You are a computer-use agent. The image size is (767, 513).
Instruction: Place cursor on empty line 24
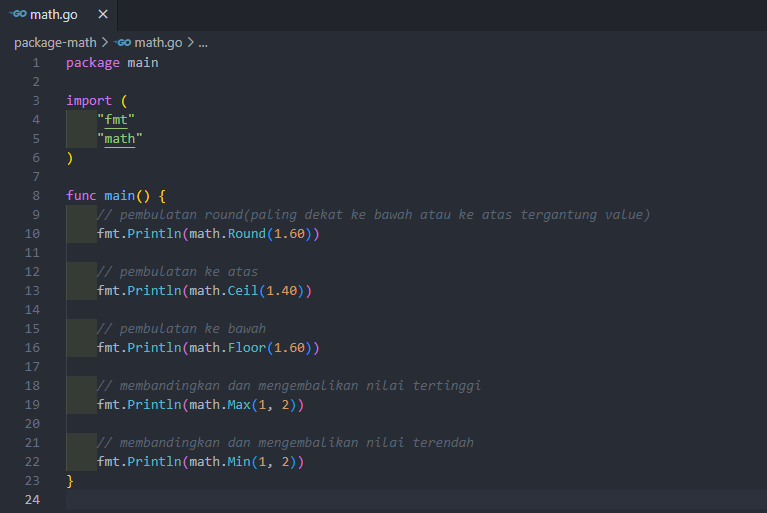pos(416,500)
